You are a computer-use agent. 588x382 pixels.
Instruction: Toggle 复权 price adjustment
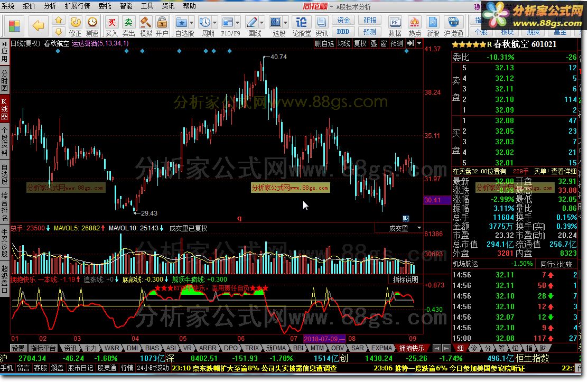360,43
